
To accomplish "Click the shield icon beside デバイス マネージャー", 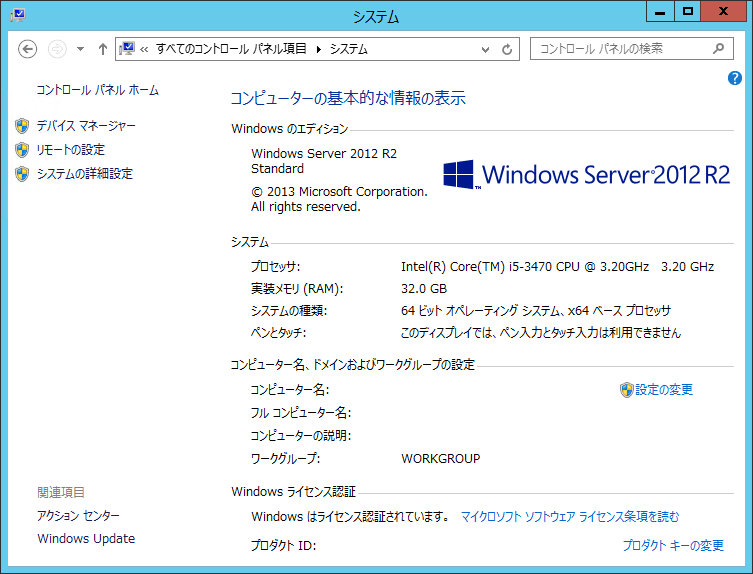I will click(x=22, y=126).
